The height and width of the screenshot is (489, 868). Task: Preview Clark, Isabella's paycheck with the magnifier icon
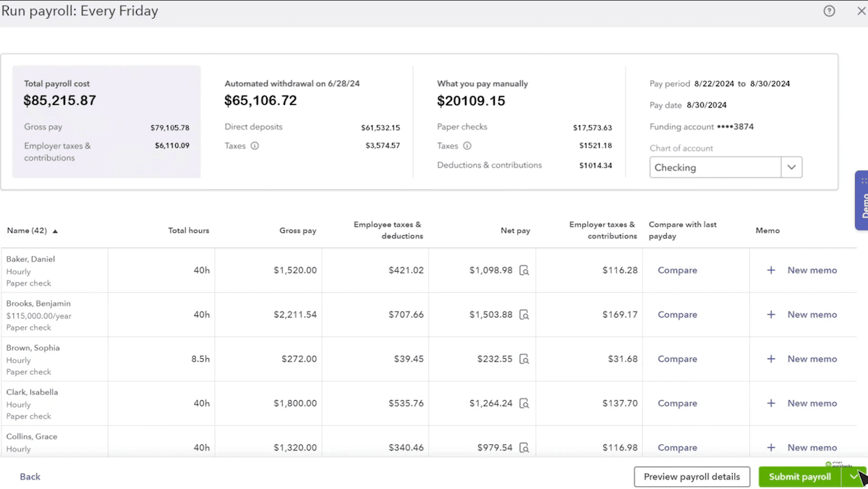pos(523,404)
